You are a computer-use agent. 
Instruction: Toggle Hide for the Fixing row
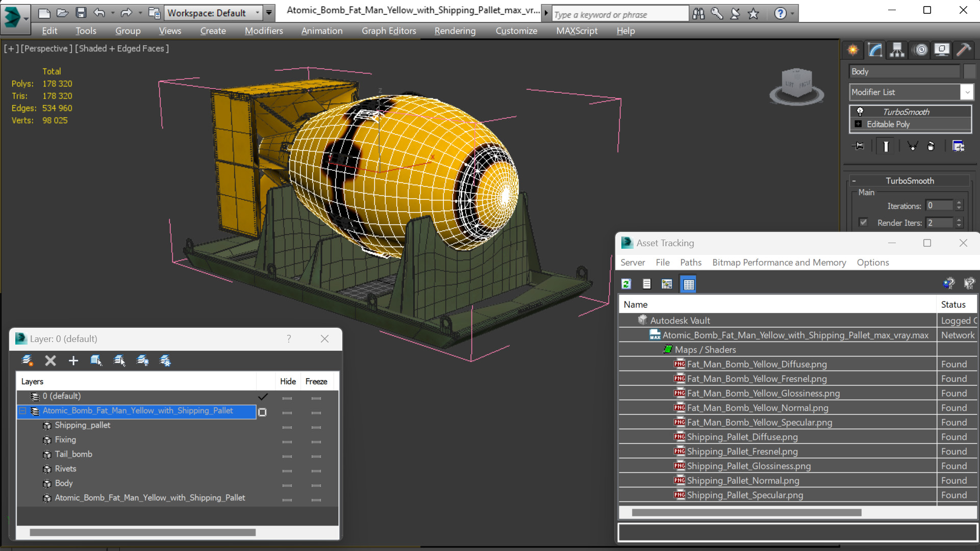287,441
